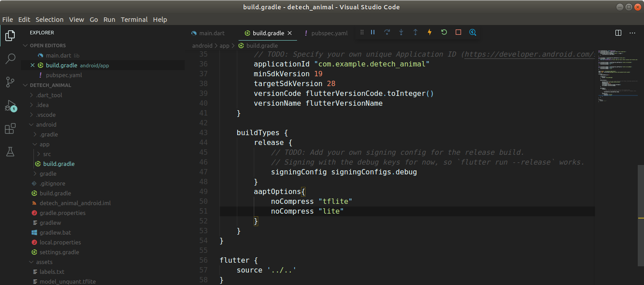Image resolution: width=644 pixels, height=285 pixels.
Task: Open labels.txt in assets folder
Action: pos(52,272)
